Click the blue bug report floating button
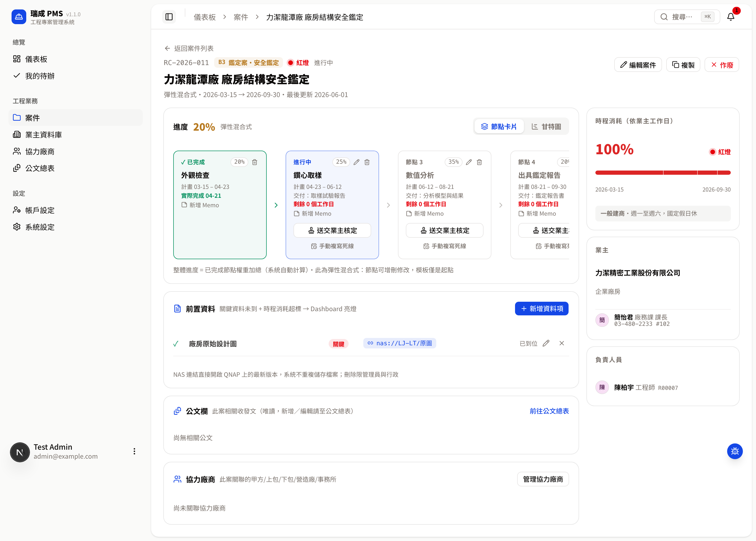 point(735,451)
